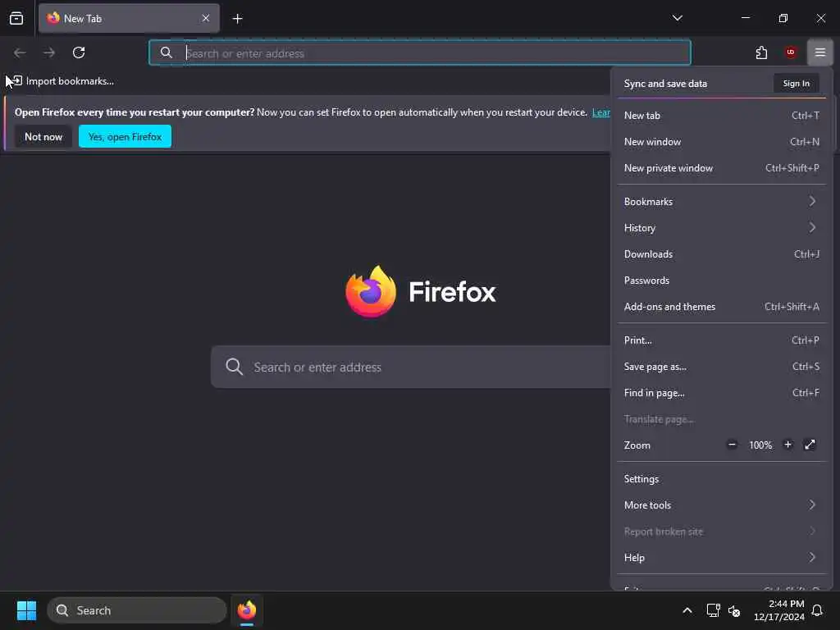Click the taskbar Search box

coord(137,610)
